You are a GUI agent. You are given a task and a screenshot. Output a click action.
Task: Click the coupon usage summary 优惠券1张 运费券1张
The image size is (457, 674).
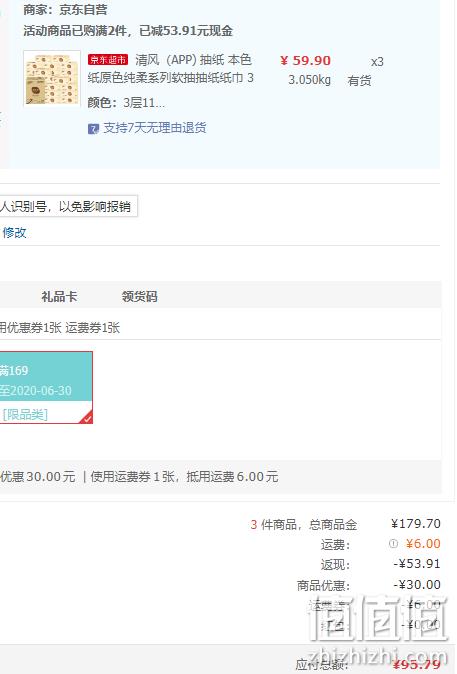(60, 328)
